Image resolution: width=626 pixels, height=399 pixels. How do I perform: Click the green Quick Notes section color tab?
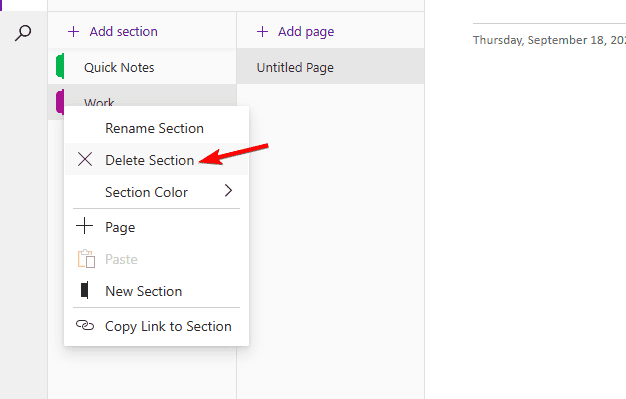pyautogui.click(x=60, y=66)
